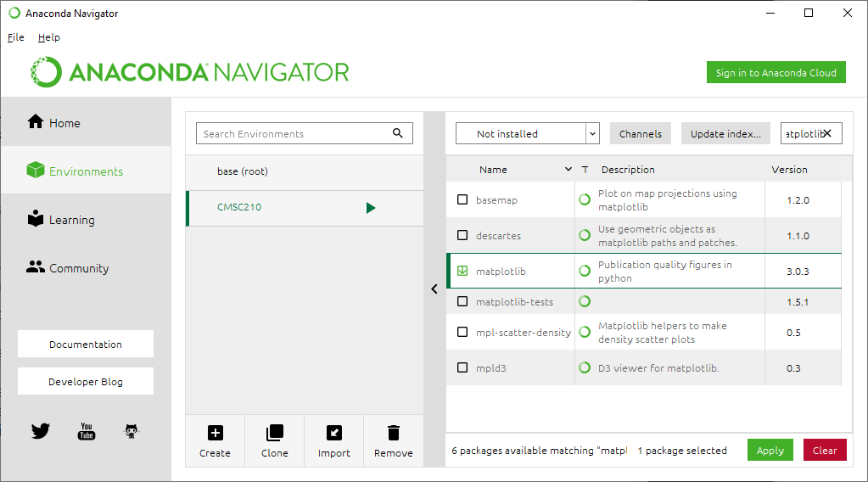Image resolution: width=868 pixels, height=482 pixels.
Task: Open the Community tab
Action: (86, 268)
